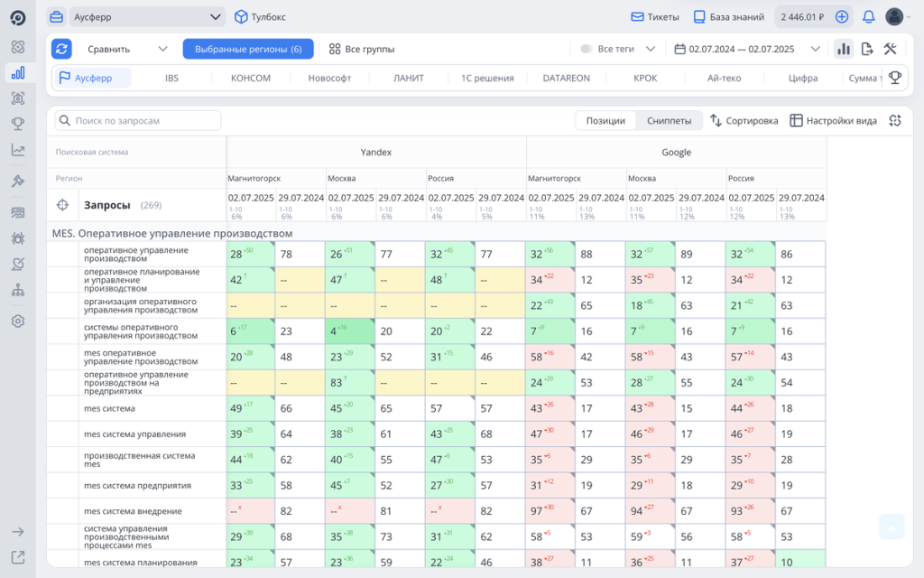Open Тикеты support link
The height and width of the screenshot is (578, 924).
tap(655, 17)
